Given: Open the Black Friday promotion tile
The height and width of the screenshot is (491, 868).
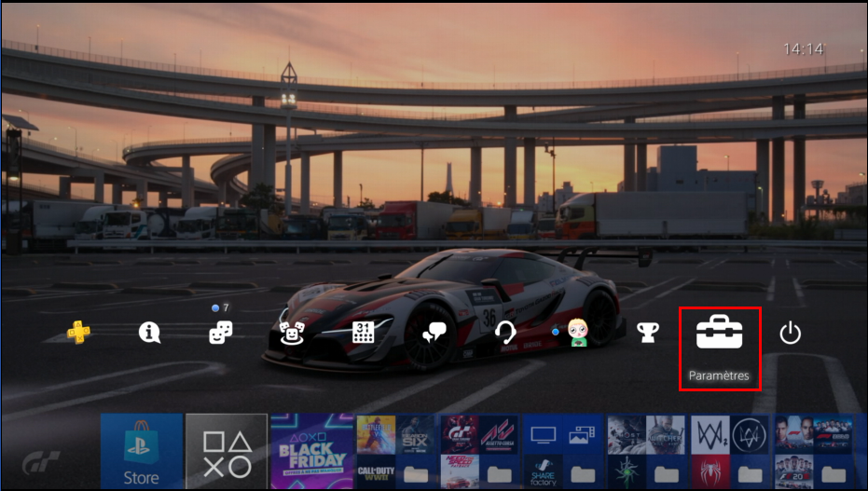Looking at the screenshot, I should tap(311, 451).
